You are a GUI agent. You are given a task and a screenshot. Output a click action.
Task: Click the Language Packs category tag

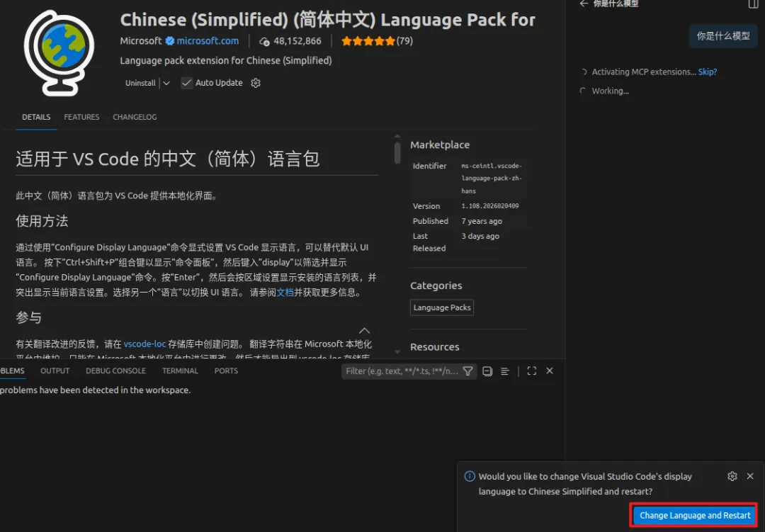click(x=442, y=307)
